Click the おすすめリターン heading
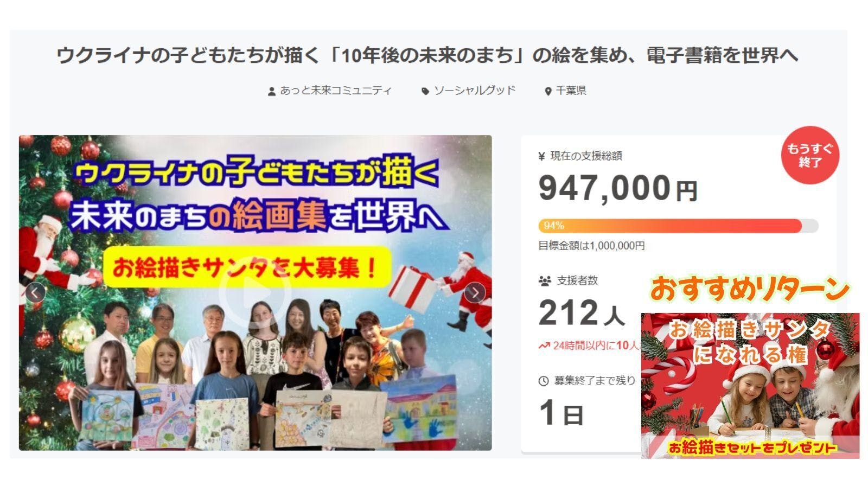 [750, 289]
